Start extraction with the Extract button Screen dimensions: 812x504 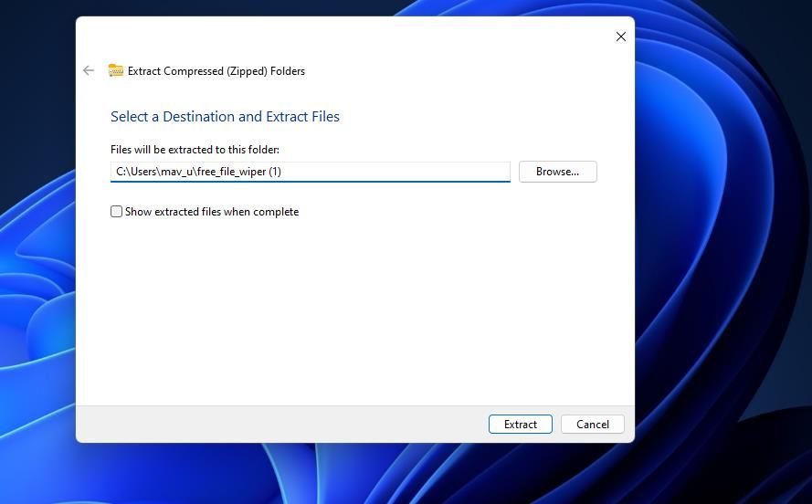[521, 425]
